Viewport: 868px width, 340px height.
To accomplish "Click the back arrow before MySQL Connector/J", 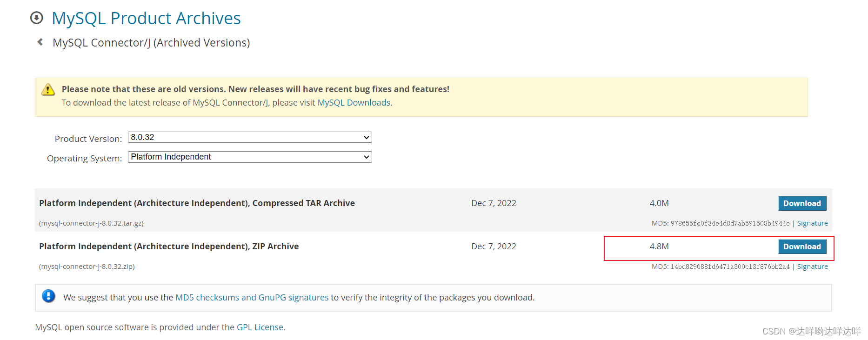I will click(40, 42).
